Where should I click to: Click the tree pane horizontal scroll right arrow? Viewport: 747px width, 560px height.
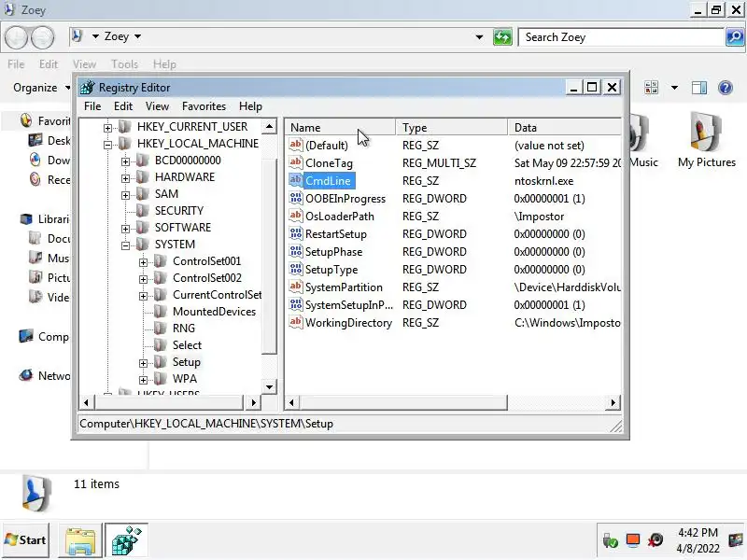pos(253,403)
